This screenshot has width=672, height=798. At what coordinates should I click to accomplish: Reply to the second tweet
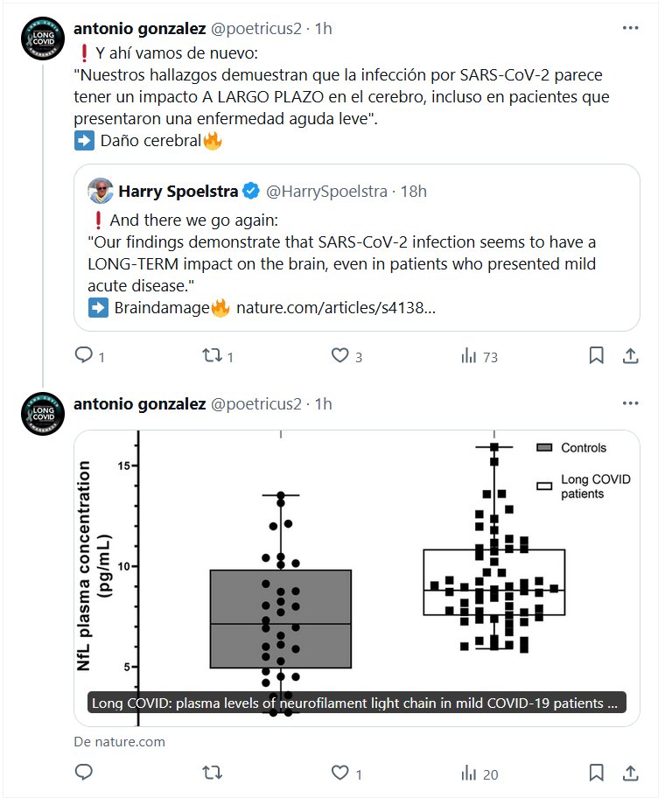tap(84, 773)
